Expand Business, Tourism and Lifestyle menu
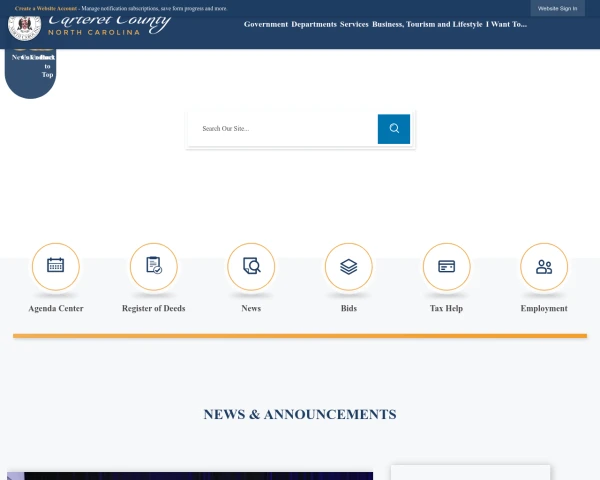600x480 pixels. 427,24
